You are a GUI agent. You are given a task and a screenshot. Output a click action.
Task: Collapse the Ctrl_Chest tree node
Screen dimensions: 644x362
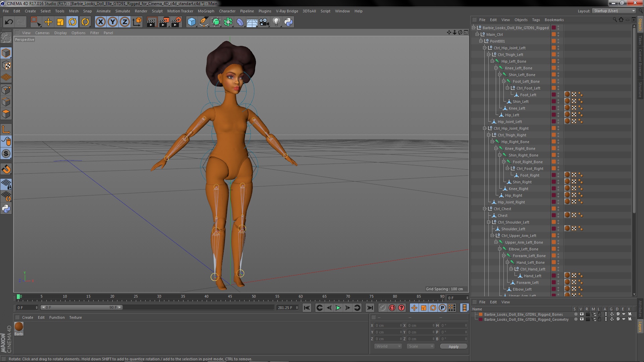(484, 209)
